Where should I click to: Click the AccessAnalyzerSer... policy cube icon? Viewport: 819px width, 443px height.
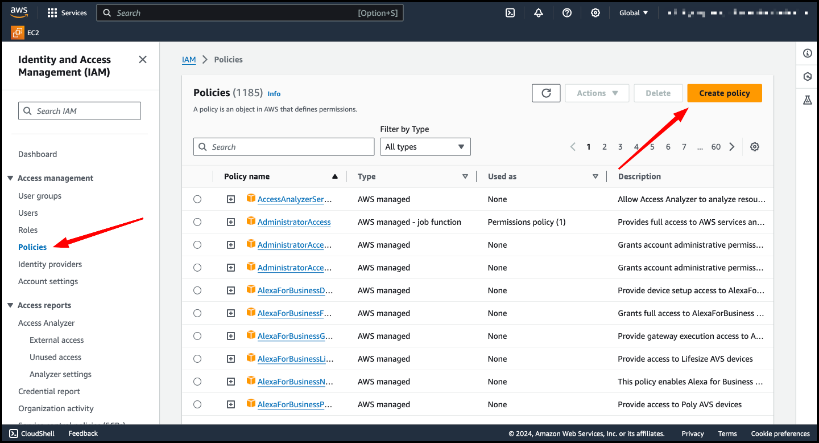(251, 199)
